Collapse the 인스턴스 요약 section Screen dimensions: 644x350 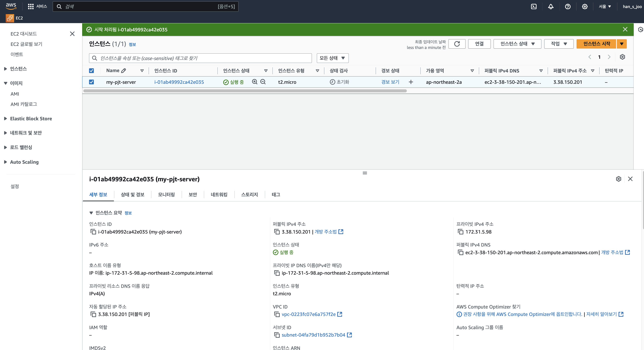[91, 213]
